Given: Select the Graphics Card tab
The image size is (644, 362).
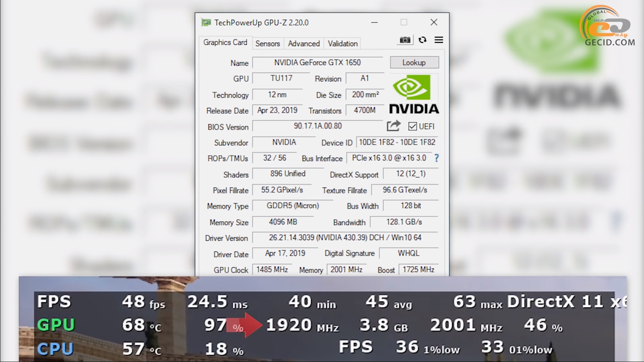Looking at the screenshot, I should (225, 43).
